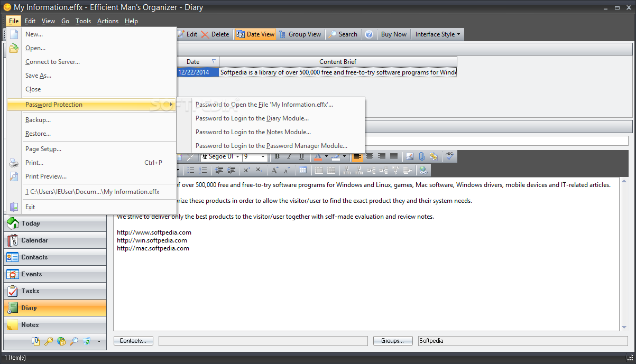This screenshot has height=364, width=636.
Task: Go to the Tasks module
Action: tap(55, 291)
